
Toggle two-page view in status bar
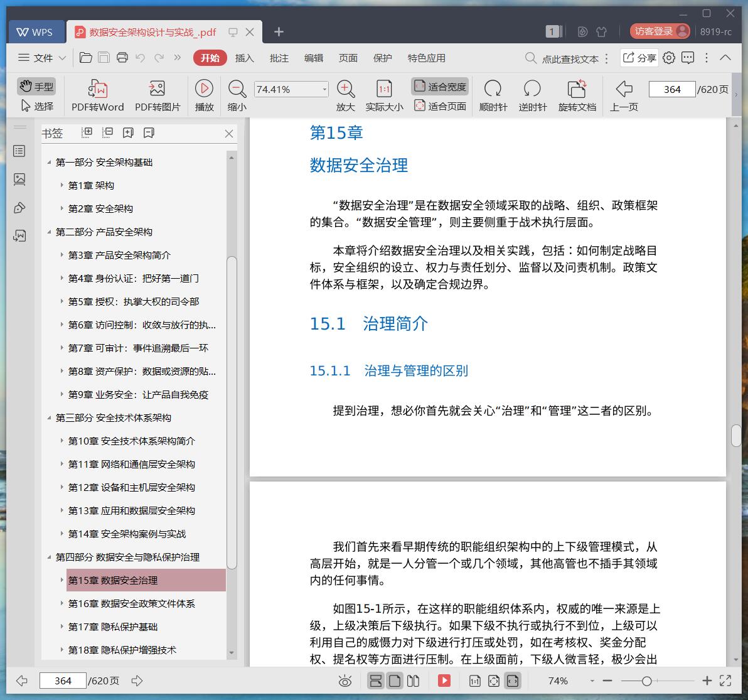413,681
